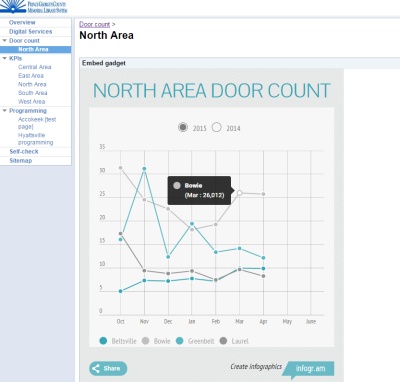Collapse the KPIs tree section
The width and height of the screenshot is (400, 382).
pos(4,58)
